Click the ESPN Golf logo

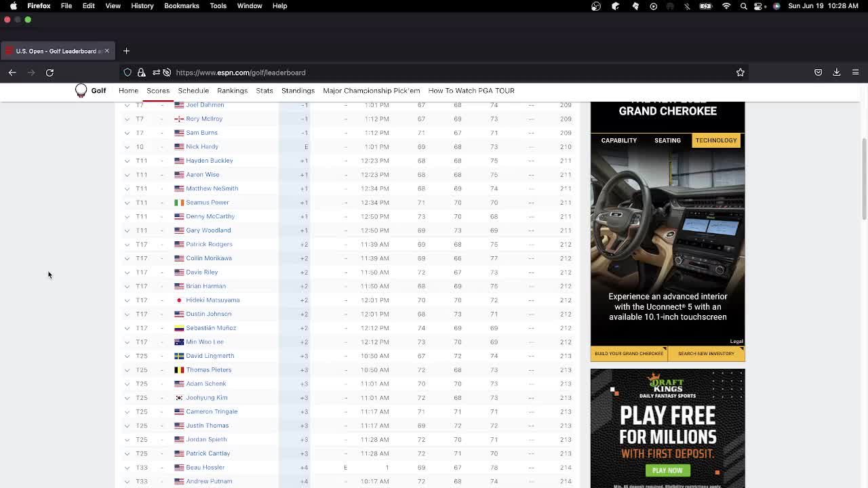coord(90,91)
